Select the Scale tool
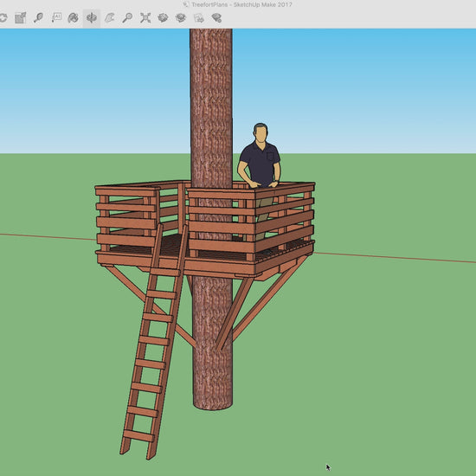Screen dimensions: 476x476 coord(21,17)
